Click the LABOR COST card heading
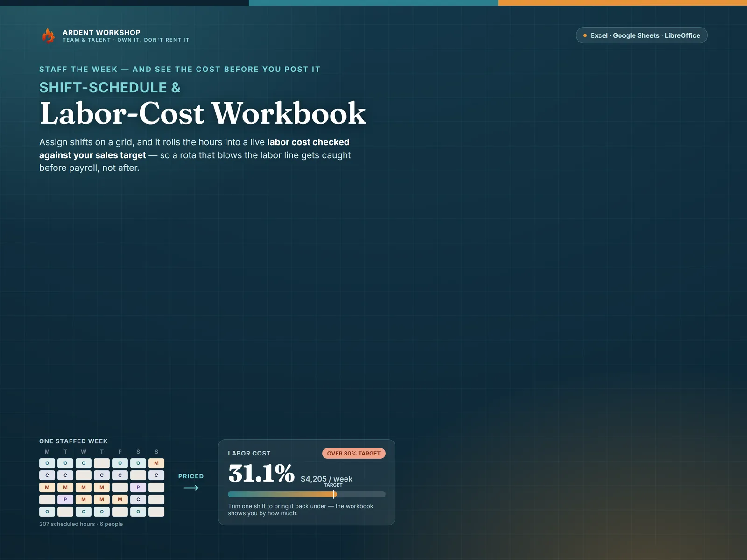This screenshot has width=747, height=560. (249, 453)
